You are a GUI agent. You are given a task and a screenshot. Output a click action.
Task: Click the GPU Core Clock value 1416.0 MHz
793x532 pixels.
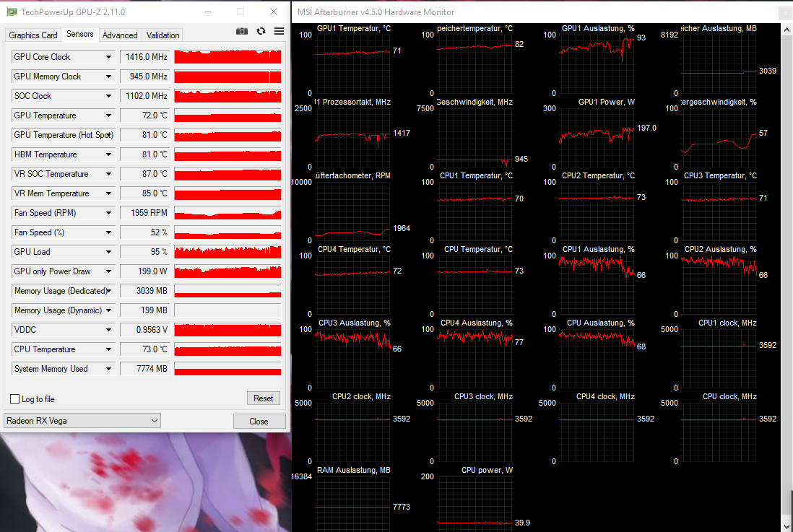point(145,57)
